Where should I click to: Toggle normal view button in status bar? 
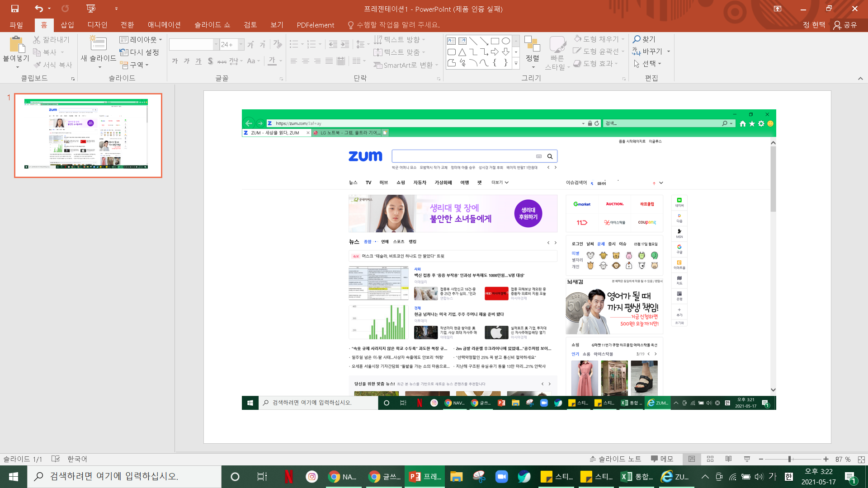[x=692, y=459]
